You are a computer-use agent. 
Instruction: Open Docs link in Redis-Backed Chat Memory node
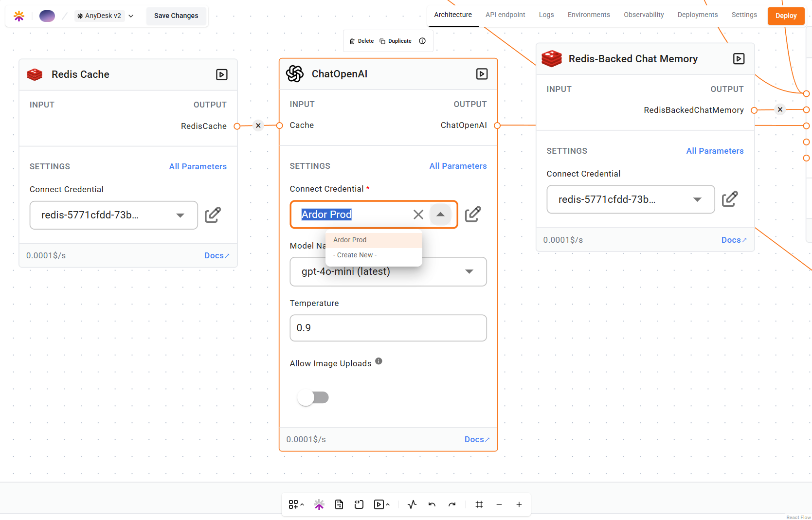734,240
